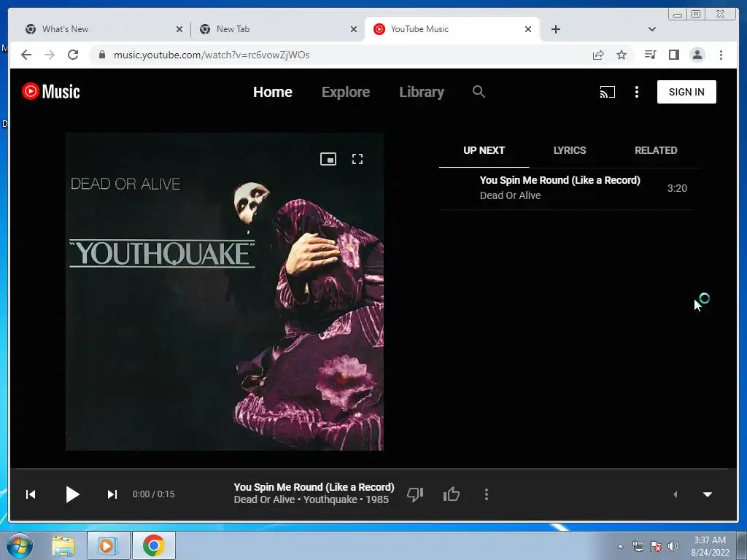Open the system volume speaker icon
747x560 pixels.
(x=673, y=546)
